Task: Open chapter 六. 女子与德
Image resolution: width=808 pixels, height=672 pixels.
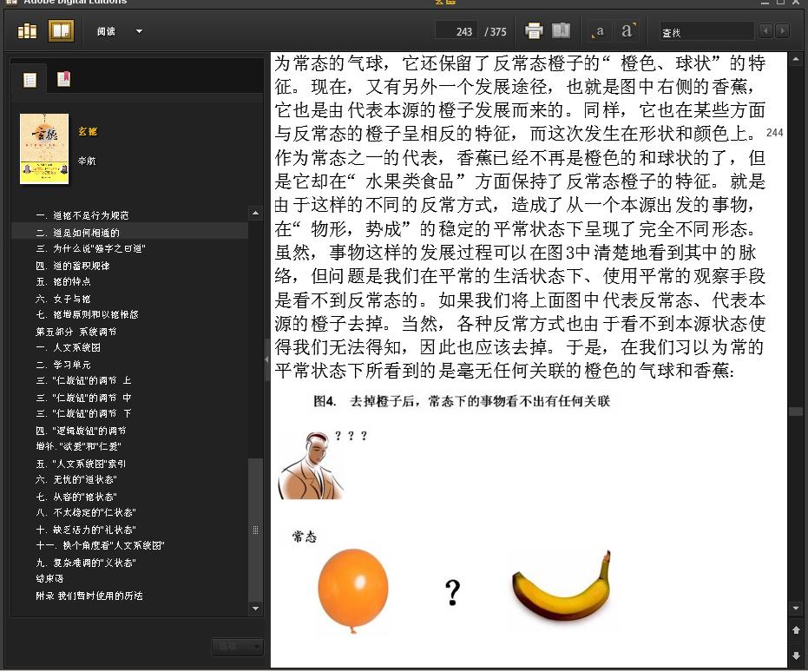Action: click(63, 299)
